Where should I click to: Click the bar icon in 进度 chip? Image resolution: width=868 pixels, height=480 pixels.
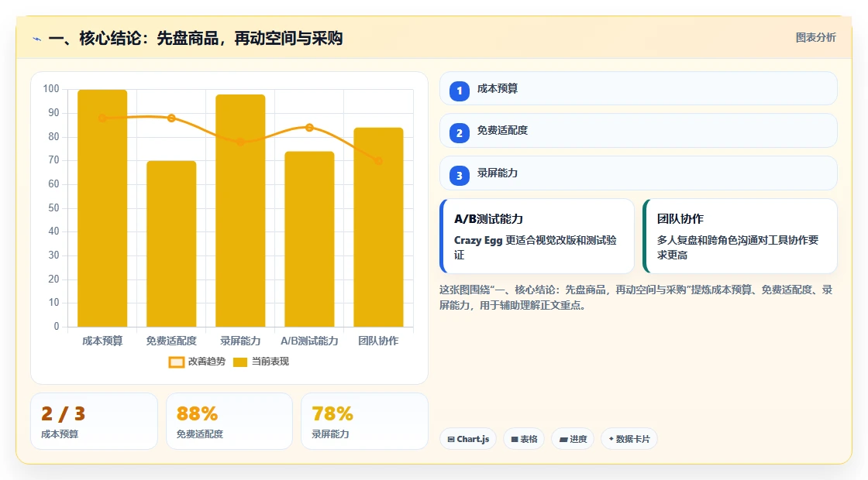coord(563,440)
